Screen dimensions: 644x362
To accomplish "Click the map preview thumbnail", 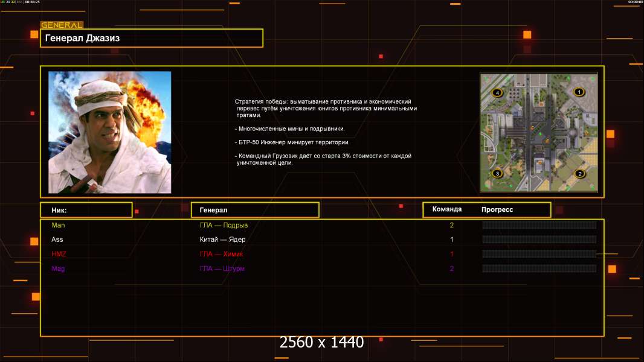I will [538, 132].
